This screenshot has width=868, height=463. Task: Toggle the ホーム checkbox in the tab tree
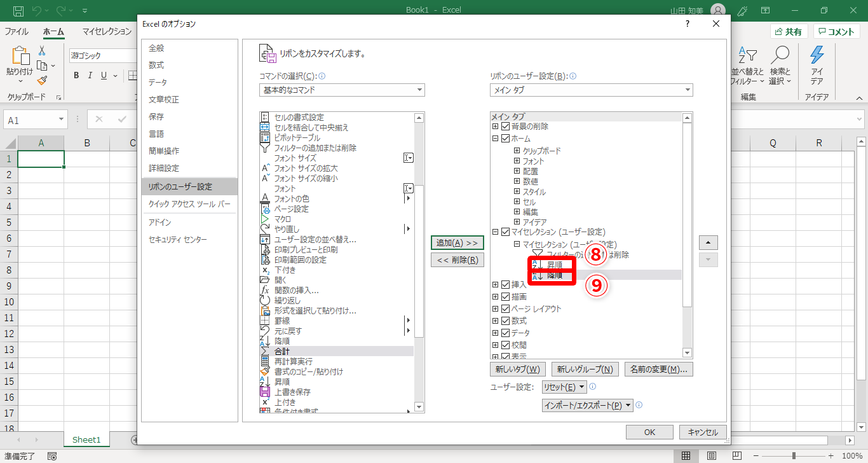pyautogui.click(x=506, y=138)
